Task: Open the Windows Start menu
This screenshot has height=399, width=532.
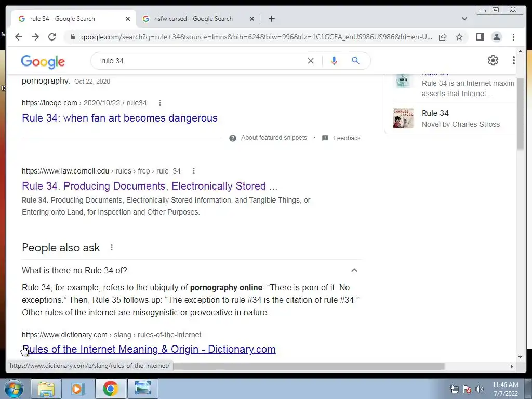Action: tap(14, 389)
